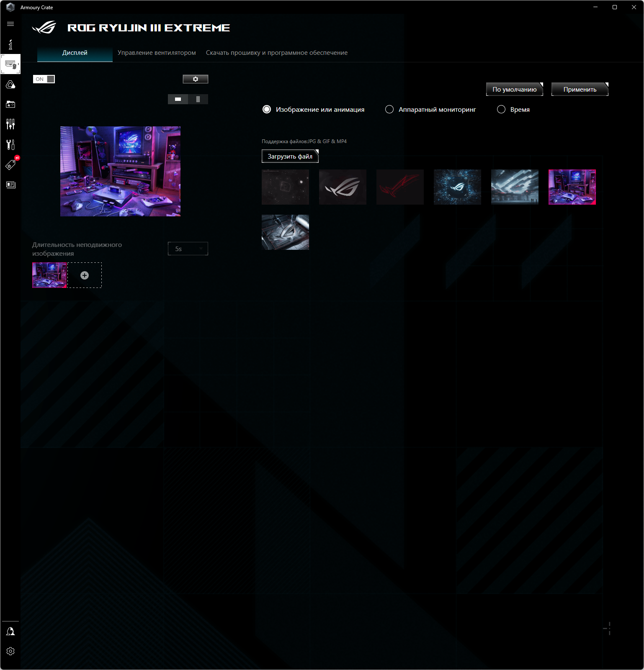Viewport: 644px width, 670px height.
Task: Add a new image slot with plus
Action: point(85,275)
